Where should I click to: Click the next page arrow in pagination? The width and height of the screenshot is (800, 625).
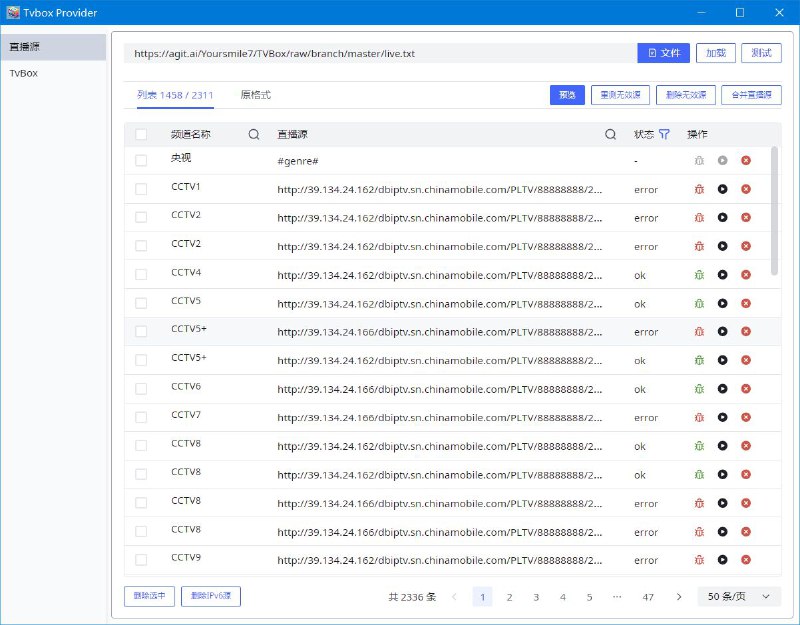click(679, 595)
